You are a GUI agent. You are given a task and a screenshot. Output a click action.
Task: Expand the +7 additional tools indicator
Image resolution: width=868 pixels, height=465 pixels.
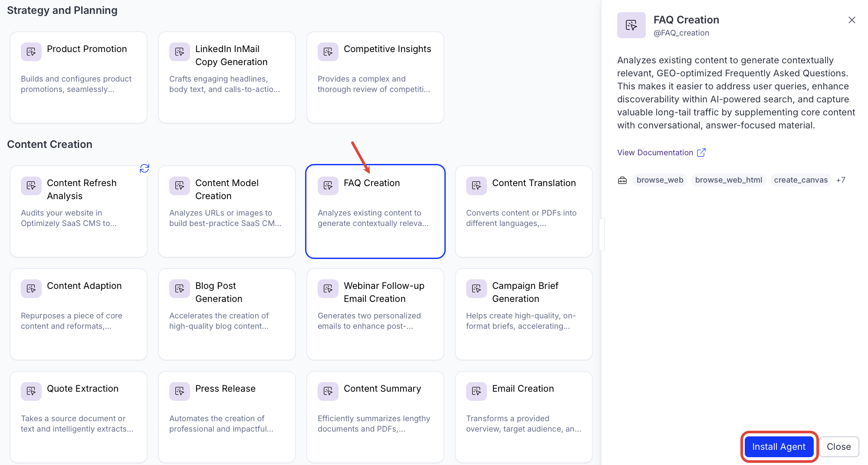(841, 180)
